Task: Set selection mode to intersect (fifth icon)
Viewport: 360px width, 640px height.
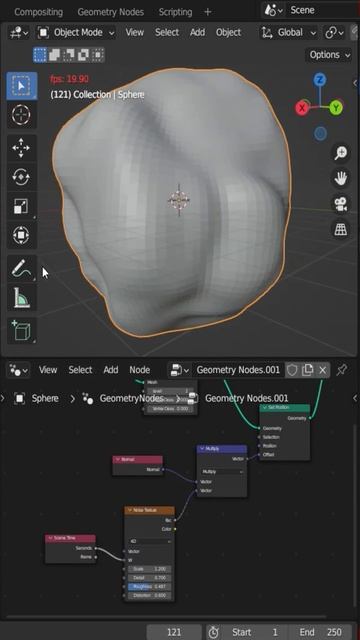Action: coord(98,54)
